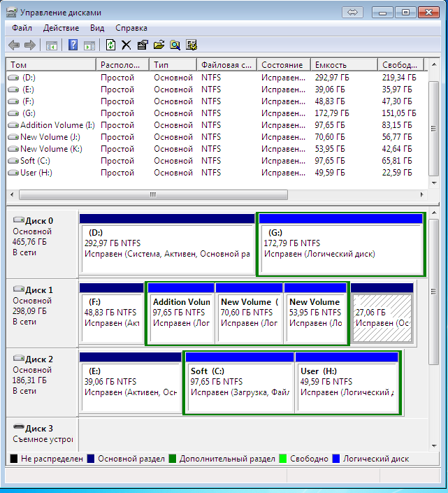
Task: Click the Disk Management title bar icon
Action: pyautogui.click(x=12, y=13)
